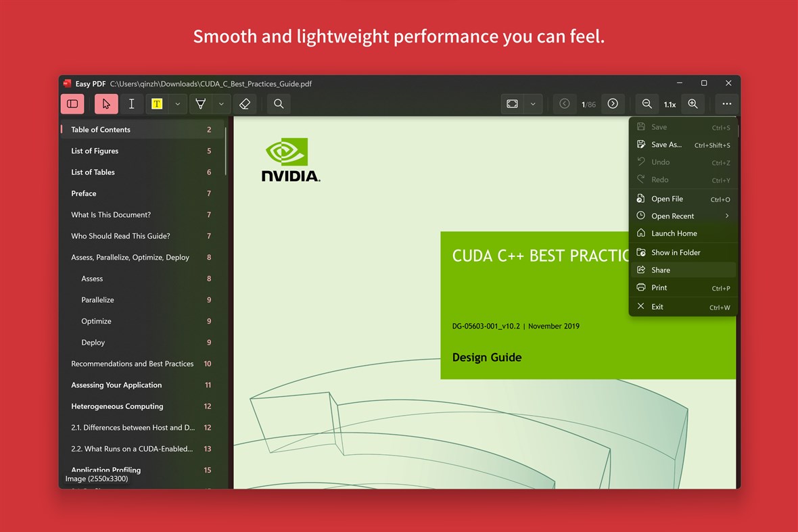Go to Who Should Read This Guide?
This screenshot has height=532, width=798.
(x=142, y=236)
